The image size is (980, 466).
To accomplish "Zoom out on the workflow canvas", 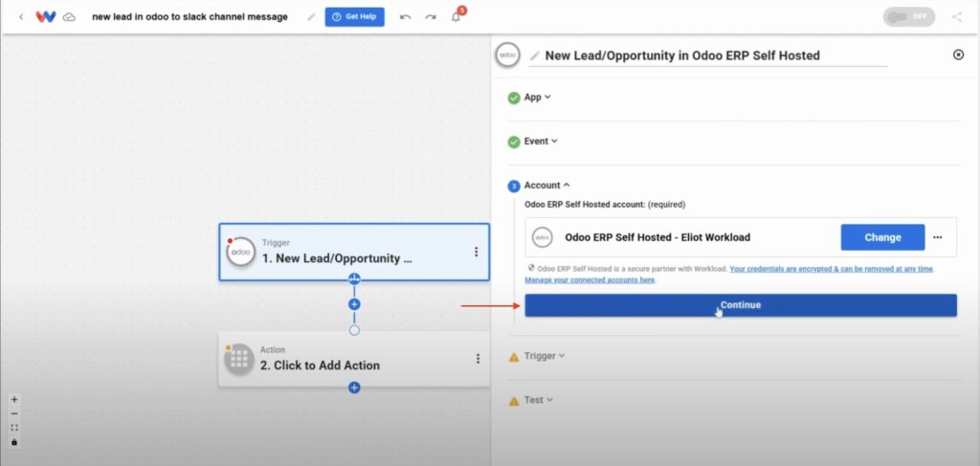I will 14,413.
